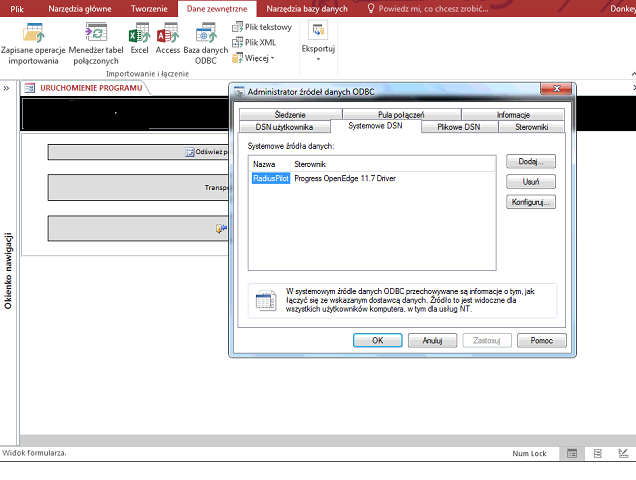Open the Eksportuj dropdown

[318, 42]
